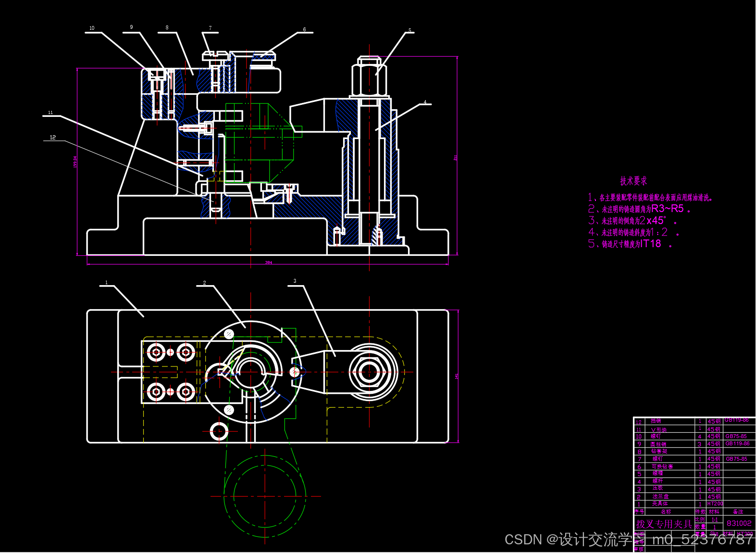The image size is (756, 553).
Task: Select balloon label 12 on the left leader
Action: [53, 138]
